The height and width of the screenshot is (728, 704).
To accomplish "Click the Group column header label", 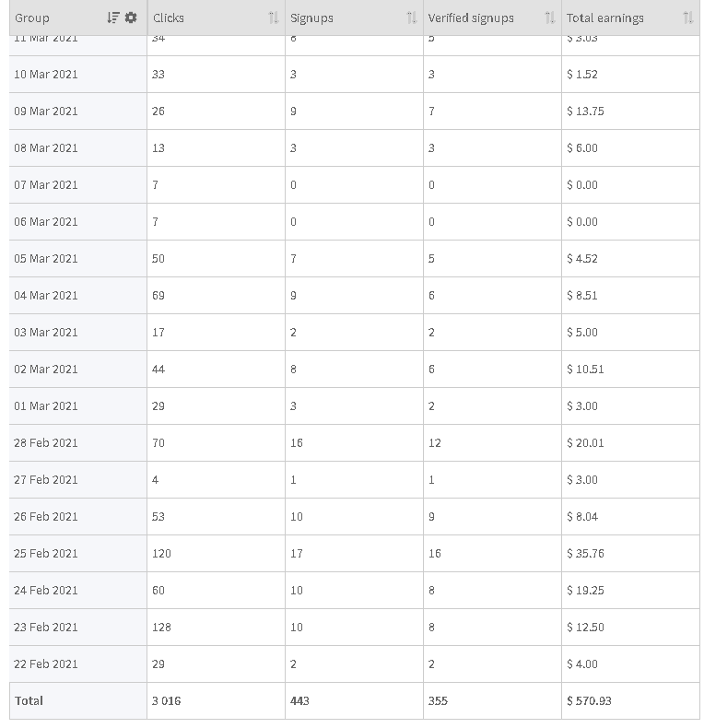I will pyautogui.click(x=32, y=18).
